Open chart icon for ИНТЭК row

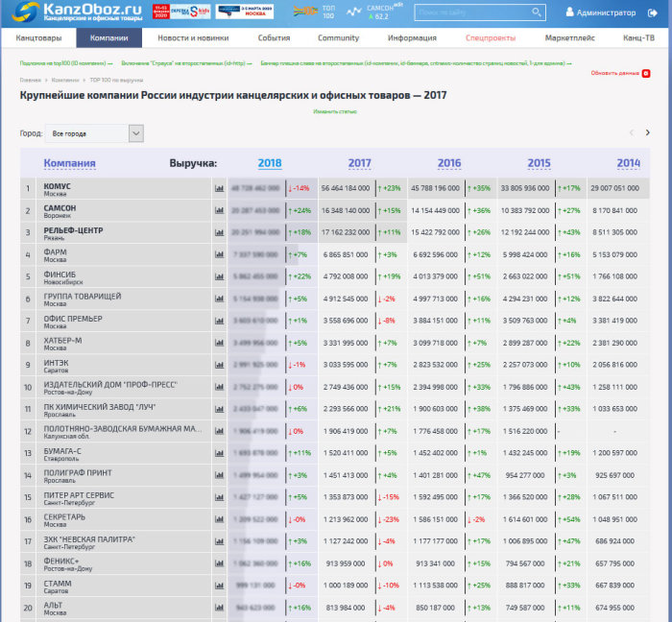pos(219,365)
